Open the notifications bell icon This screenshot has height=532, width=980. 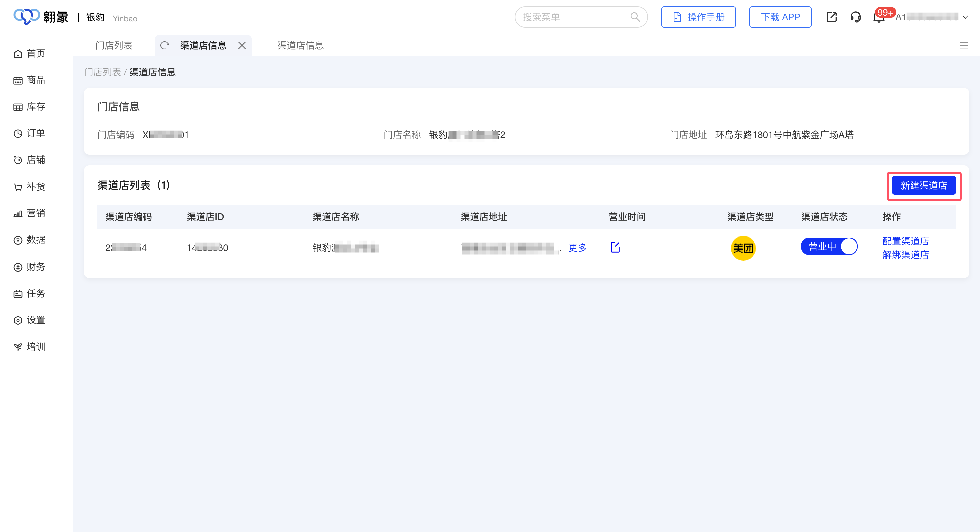[x=878, y=18]
